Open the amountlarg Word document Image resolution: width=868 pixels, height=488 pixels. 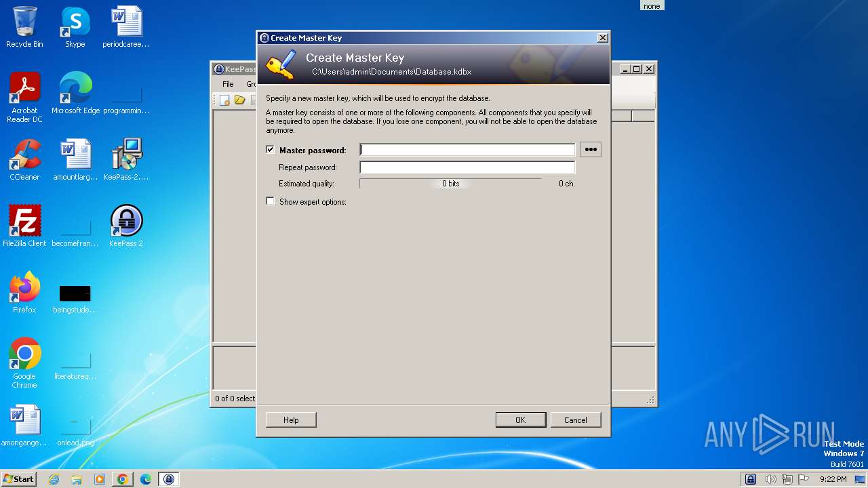(75, 160)
